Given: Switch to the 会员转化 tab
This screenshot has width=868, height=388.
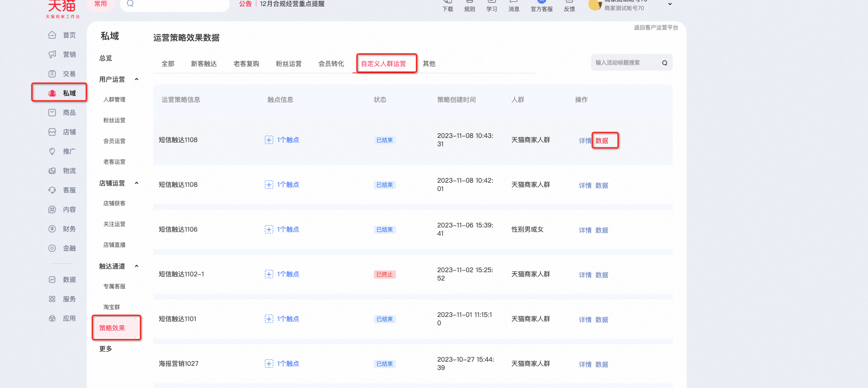Looking at the screenshot, I should pos(331,64).
